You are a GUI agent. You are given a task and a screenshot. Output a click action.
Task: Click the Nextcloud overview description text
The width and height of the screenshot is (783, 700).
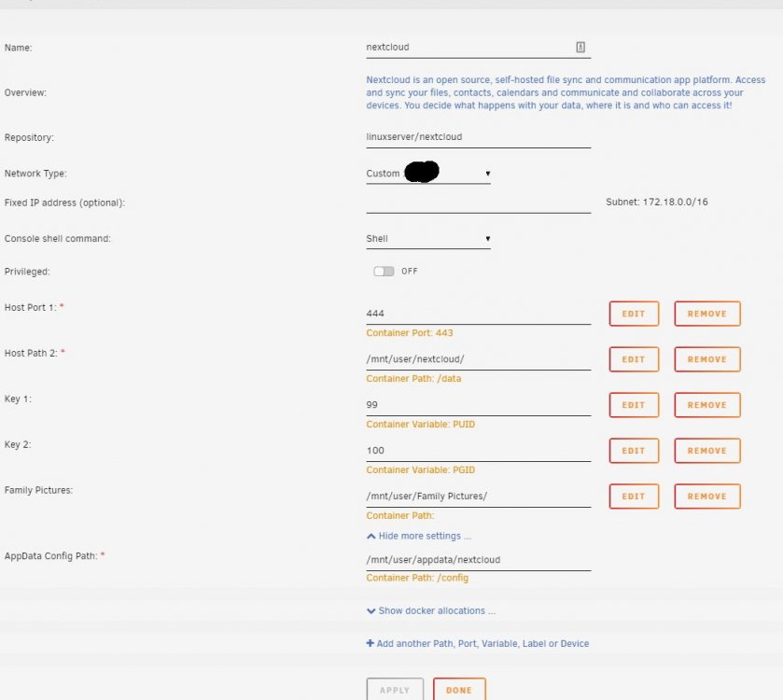(x=566, y=93)
